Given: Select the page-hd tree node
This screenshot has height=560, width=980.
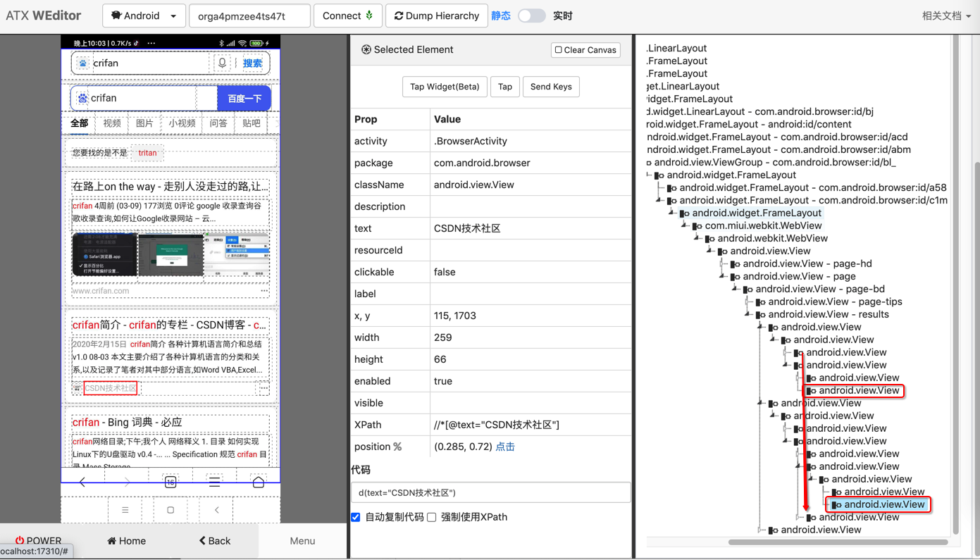Looking at the screenshot, I should 807,263.
